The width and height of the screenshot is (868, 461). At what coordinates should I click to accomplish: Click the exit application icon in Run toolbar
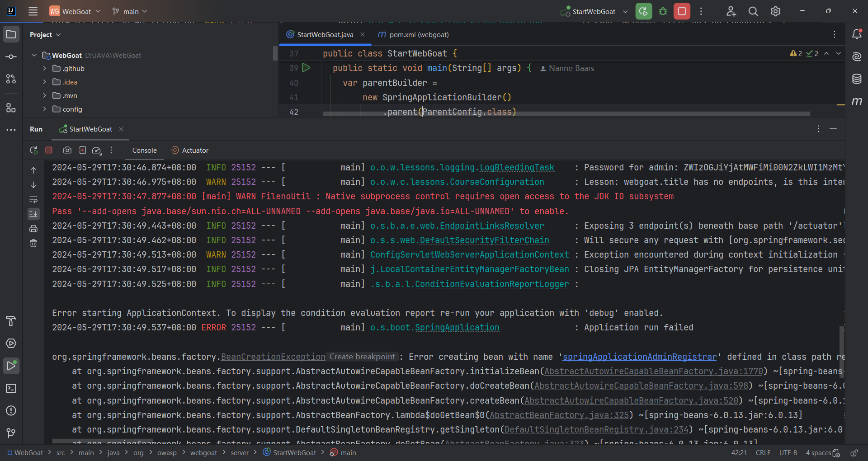82,150
